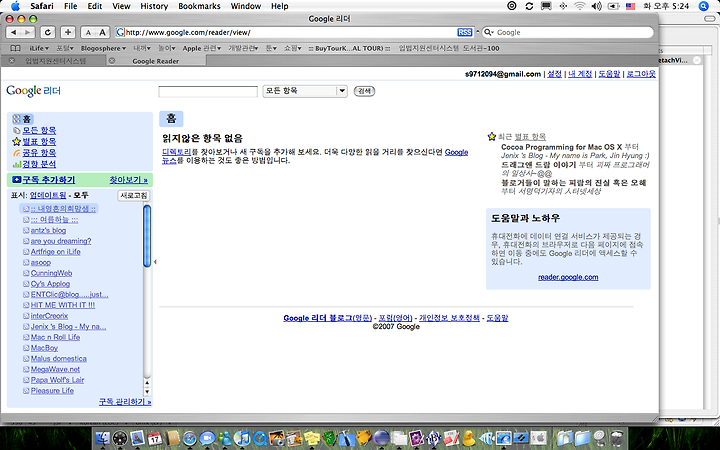Expand the 쇼핑 bookmarks folder
The height and width of the screenshot is (450, 720).
click(x=292, y=48)
